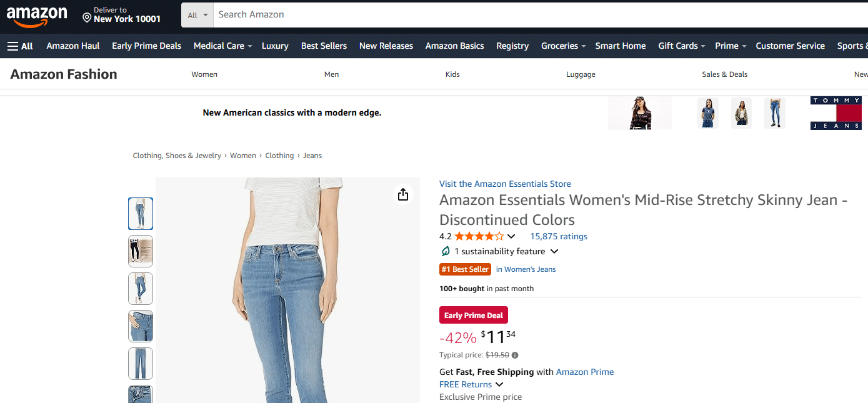This screenshot has width=868, height=403.
Task: Click the Amazon logo
Action: 37,16
